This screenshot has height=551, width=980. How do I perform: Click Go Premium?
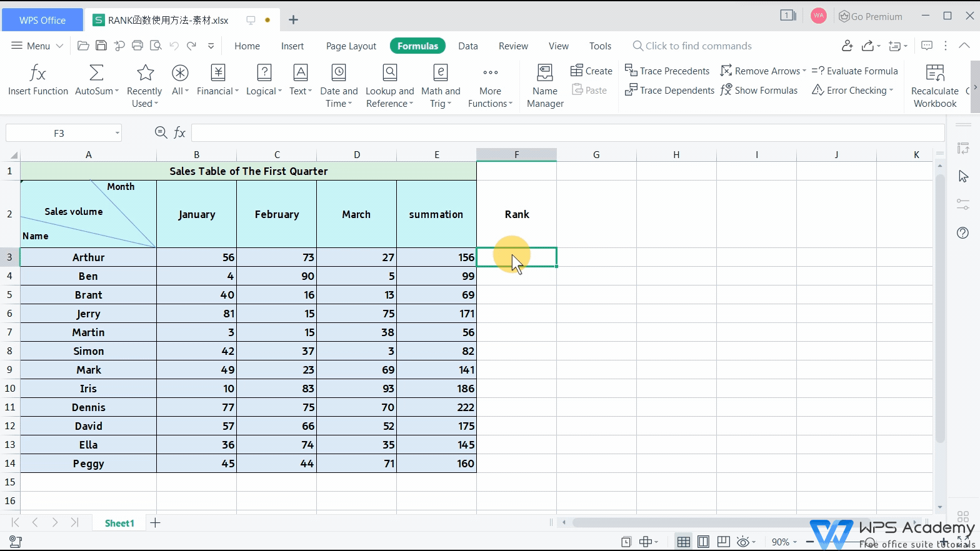pyautogui.click(x=870, y=17)
